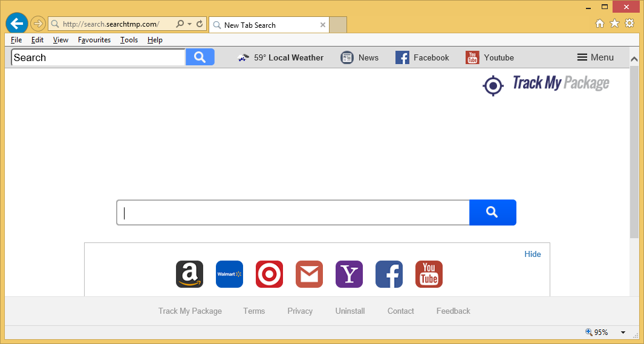
Task: Click the News newspaper icon
Action: (347, 58)
